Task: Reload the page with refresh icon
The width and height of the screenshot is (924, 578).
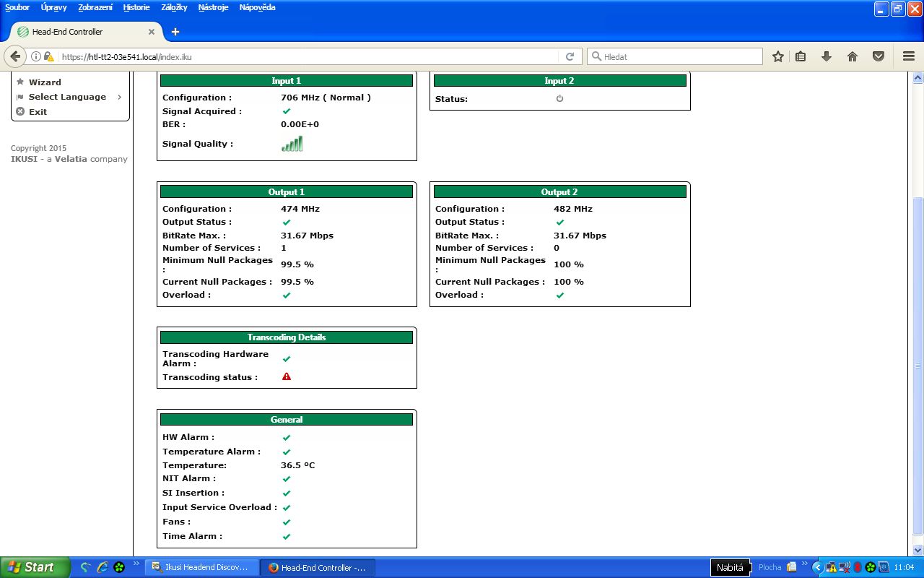Action: [570, 56]
